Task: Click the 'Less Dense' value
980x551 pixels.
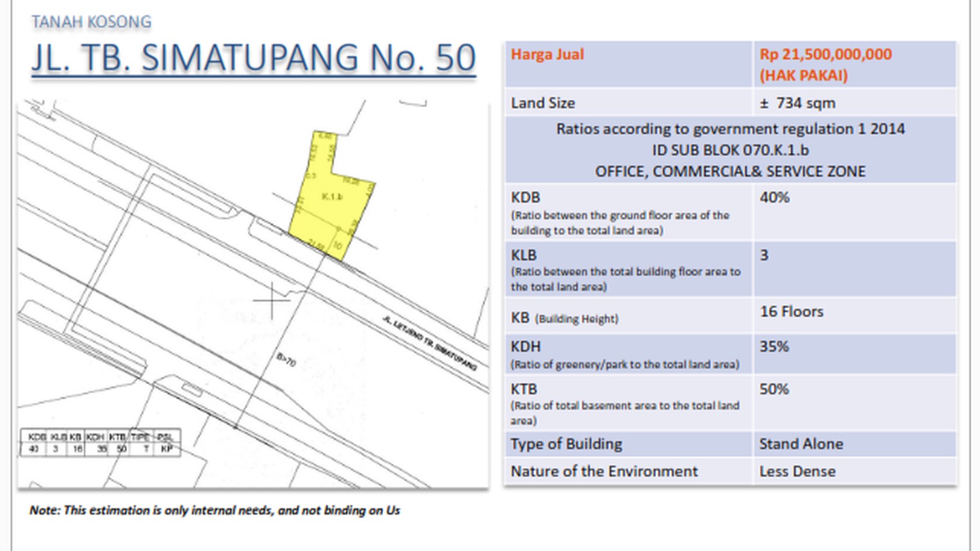Action: [797, 471]
